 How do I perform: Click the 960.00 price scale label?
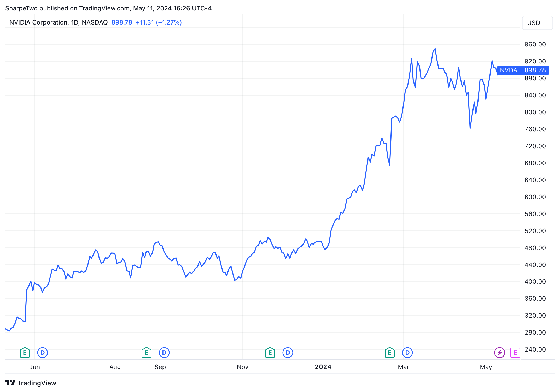[535, 44]
